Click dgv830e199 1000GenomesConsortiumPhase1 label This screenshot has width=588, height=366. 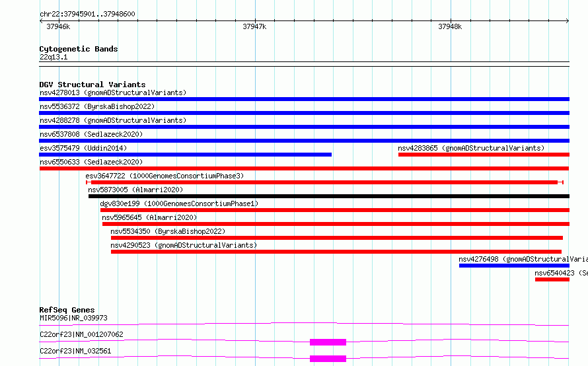pos(179,203)
